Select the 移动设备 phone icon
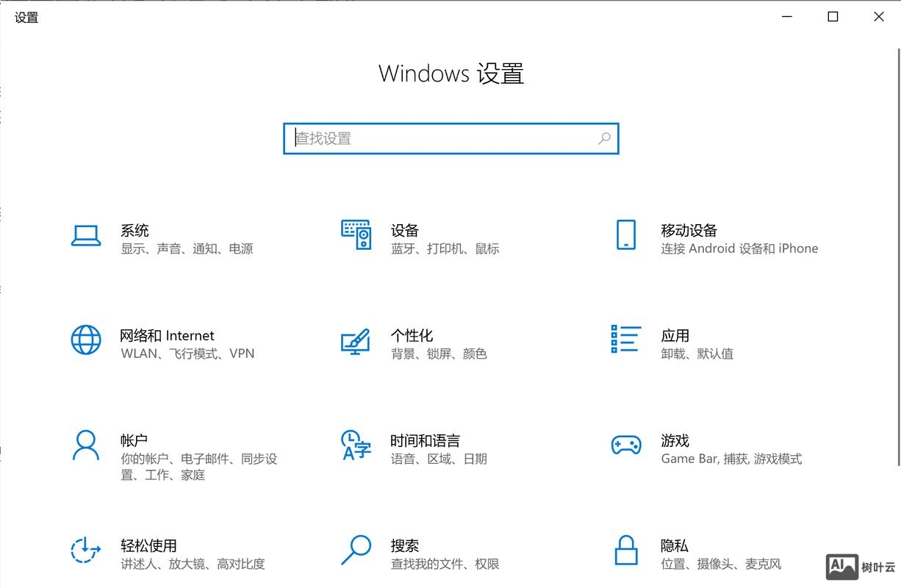 tap(625, 234)
